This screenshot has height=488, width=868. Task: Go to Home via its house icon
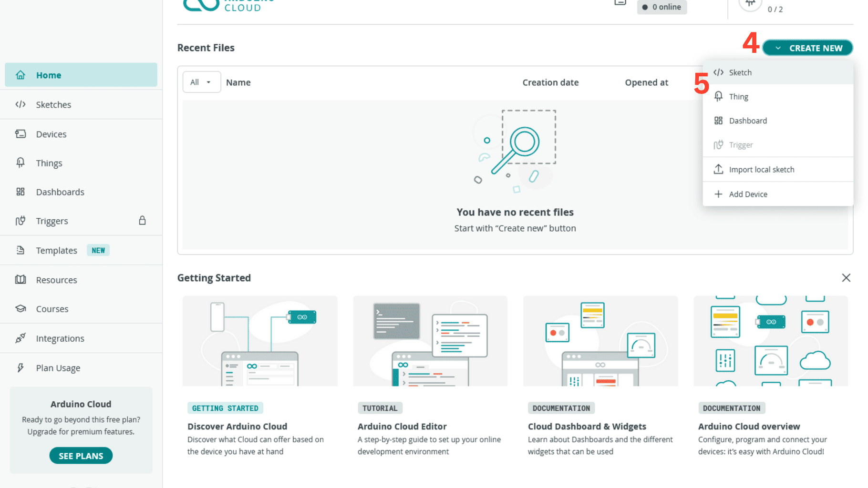pyautogui.click(x=21, y=75)
